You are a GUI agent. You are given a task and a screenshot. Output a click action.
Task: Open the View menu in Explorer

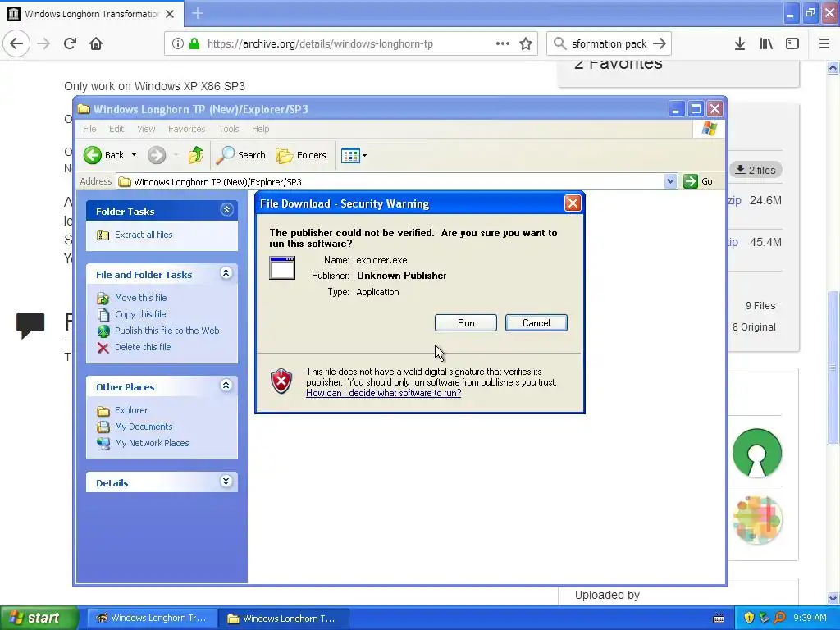[146, 129]
